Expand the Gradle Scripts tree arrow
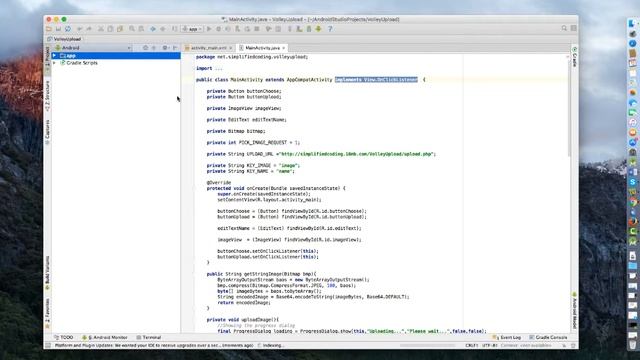 [x=54, y=63]
